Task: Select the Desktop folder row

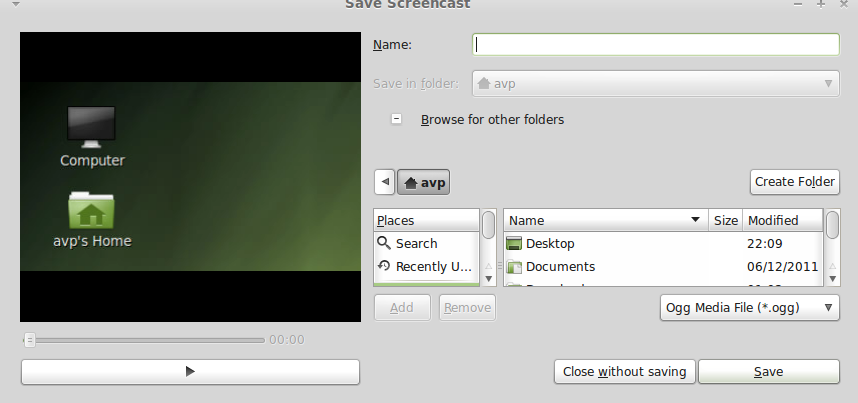Action: 663,243
